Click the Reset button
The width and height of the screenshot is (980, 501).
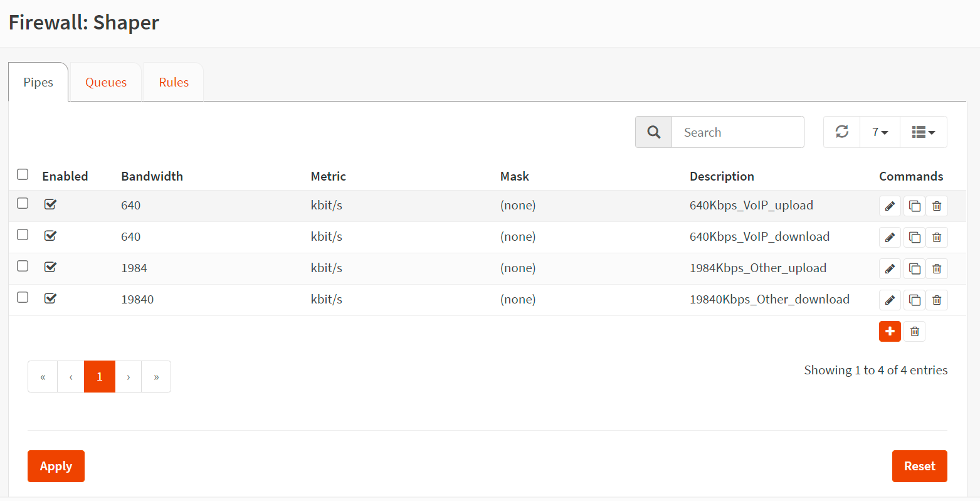(x=919, y=466)
